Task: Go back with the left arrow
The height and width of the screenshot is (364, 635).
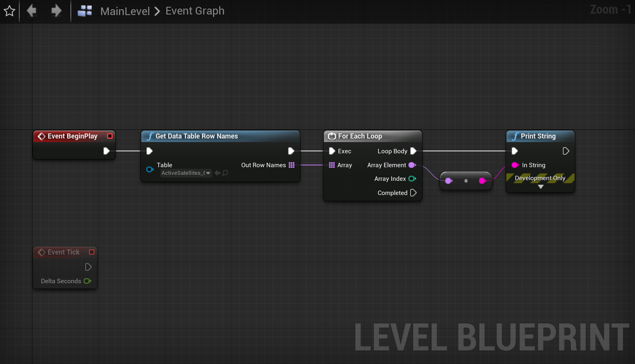Action: [x=32, y=11]
